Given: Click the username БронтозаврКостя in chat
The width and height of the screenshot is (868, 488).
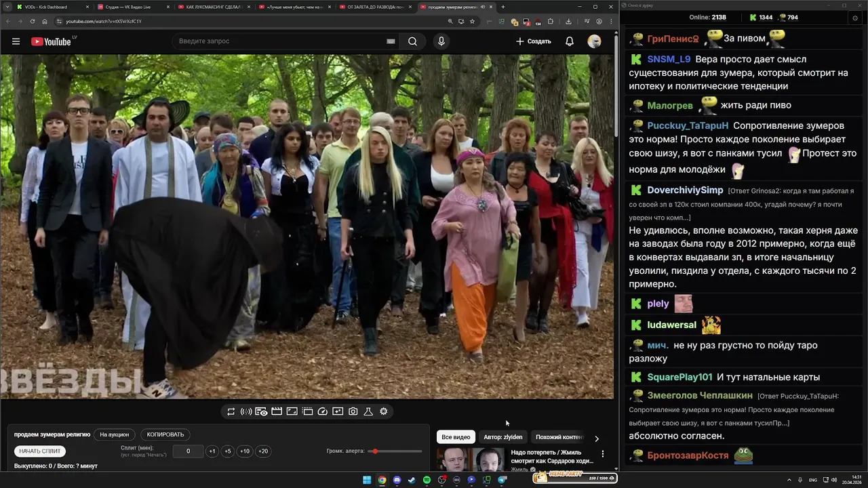Looking at the screenshot, I should click(688, 455).
